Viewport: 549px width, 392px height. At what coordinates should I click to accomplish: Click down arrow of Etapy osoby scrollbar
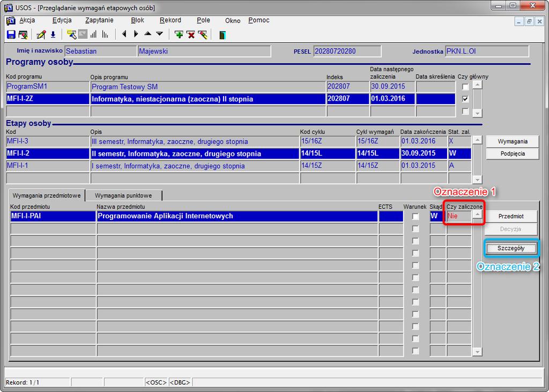[477, 180]
